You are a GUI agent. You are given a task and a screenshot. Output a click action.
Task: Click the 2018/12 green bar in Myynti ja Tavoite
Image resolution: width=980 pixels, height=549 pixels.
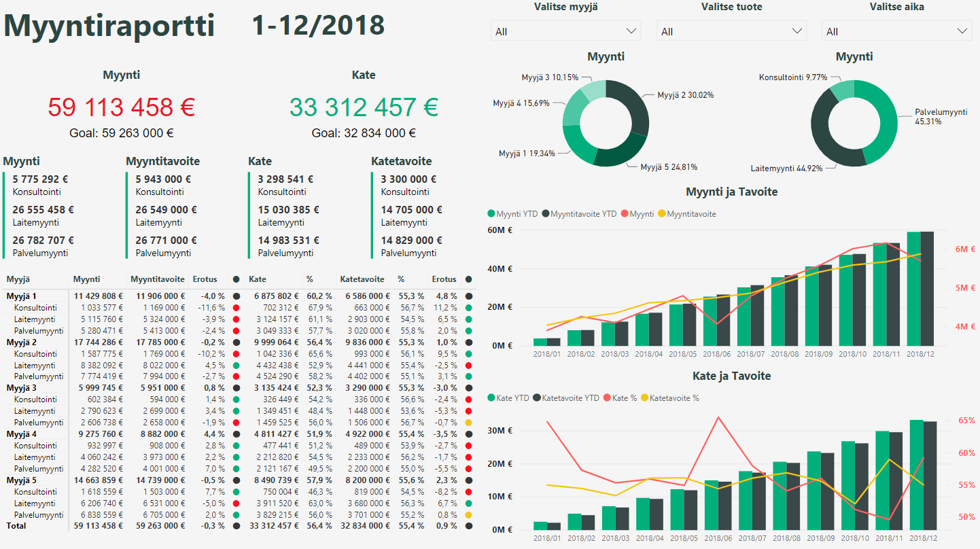(913, 289)
